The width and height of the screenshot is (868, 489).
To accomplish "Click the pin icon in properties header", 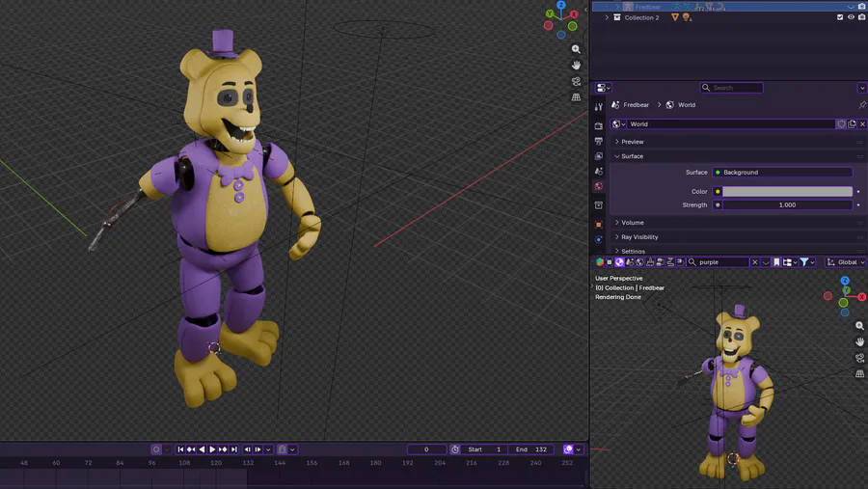I will click(x=861, y=105).
